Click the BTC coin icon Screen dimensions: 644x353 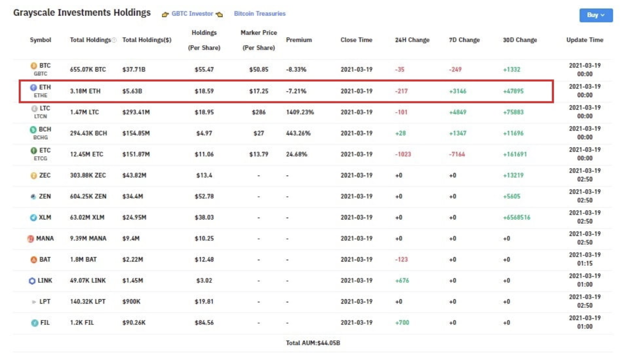33,66
